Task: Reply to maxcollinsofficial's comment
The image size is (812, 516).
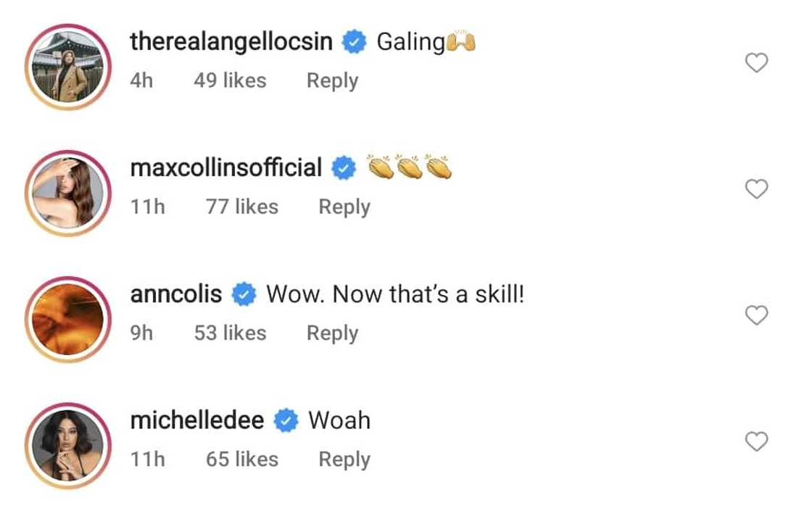Action: click(344, 207)
